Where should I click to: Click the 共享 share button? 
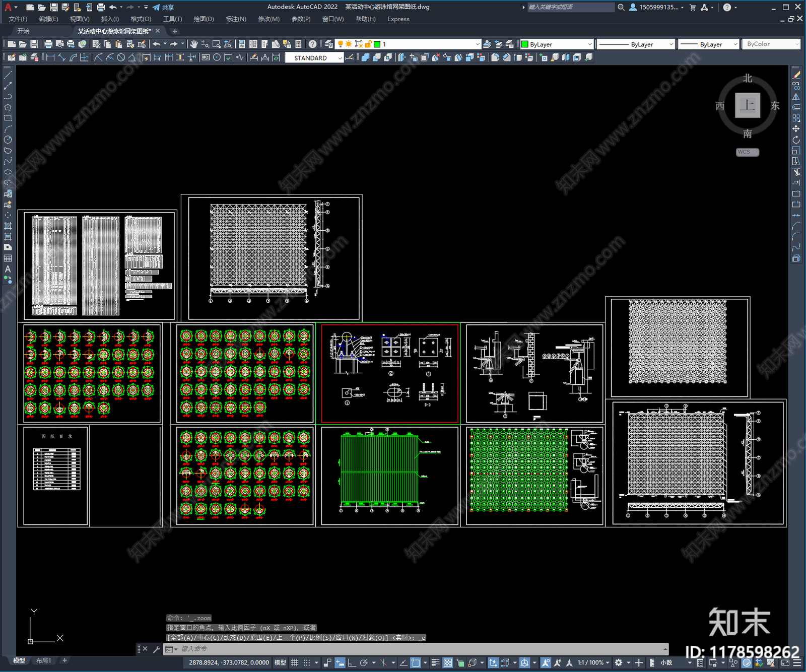[164, 7]
